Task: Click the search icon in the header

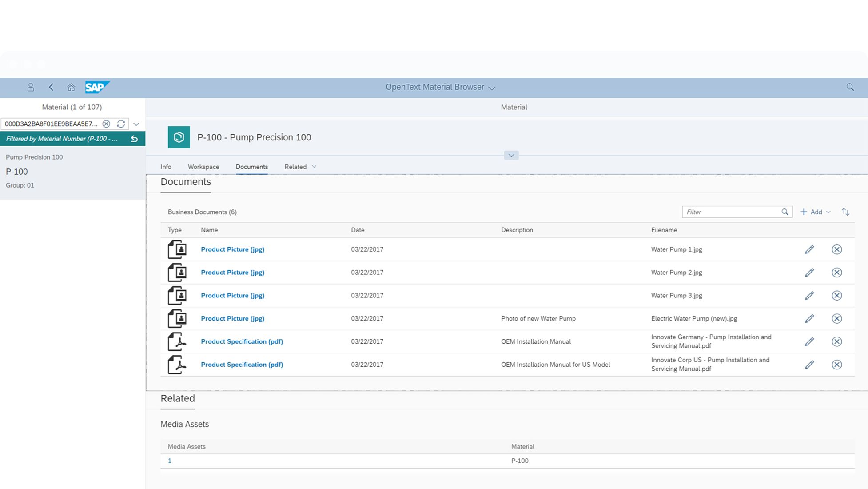Action: [x=850, y=87]
